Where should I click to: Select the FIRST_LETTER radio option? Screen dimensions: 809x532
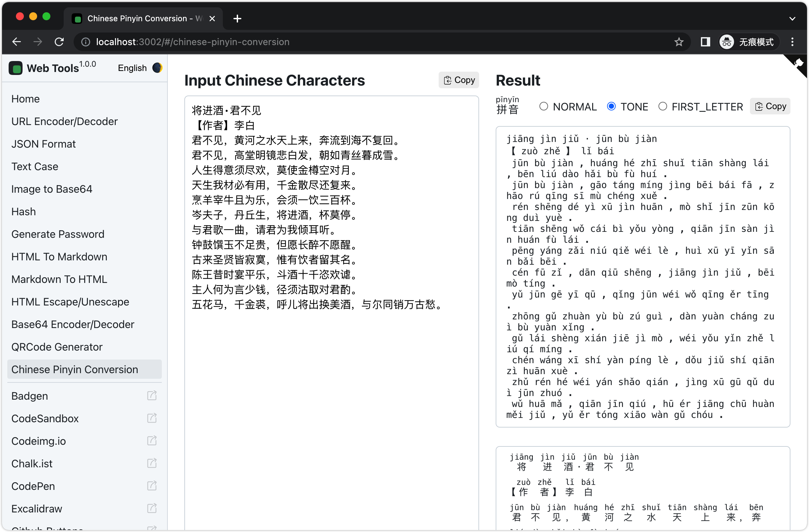[x=662, y=106]
